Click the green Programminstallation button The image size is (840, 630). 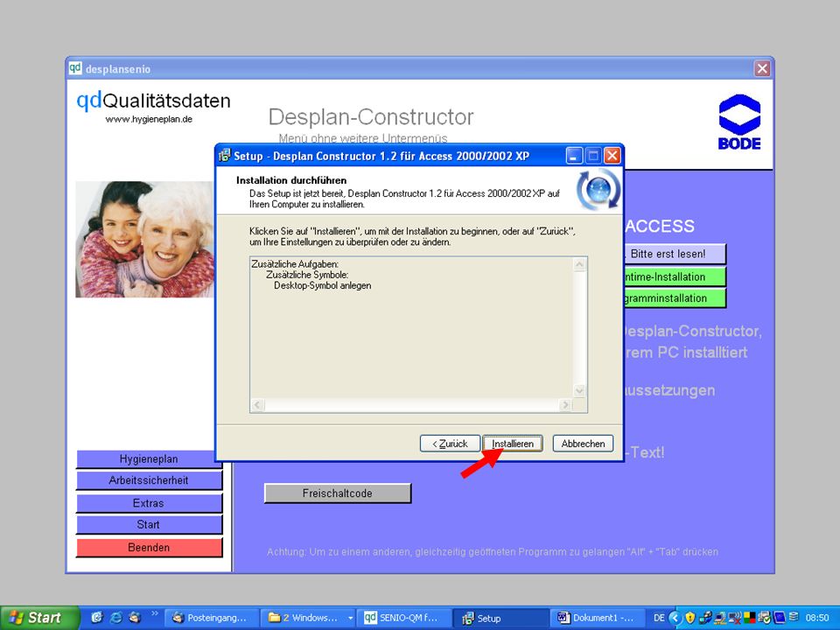(x=675, y=298)
